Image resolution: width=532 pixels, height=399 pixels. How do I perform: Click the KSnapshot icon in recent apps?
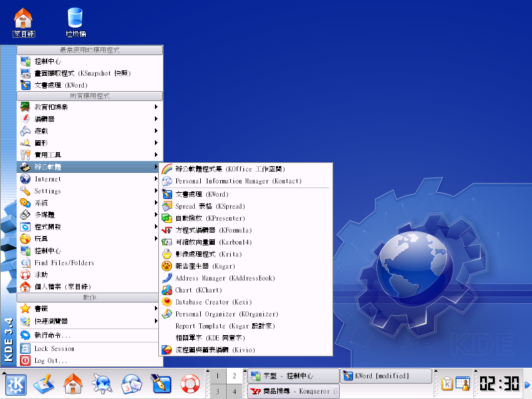point(25,73)
